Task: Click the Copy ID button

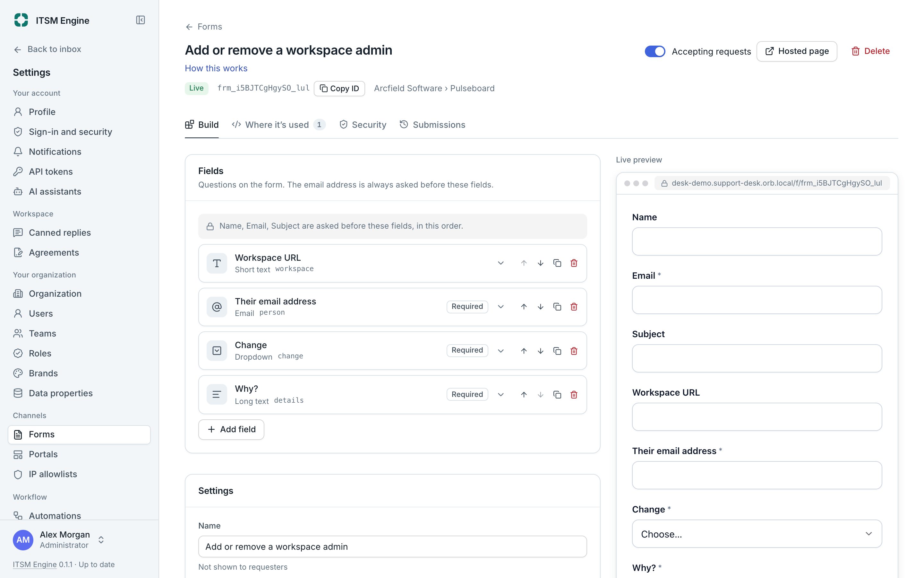Action: [x=339, y=88]
